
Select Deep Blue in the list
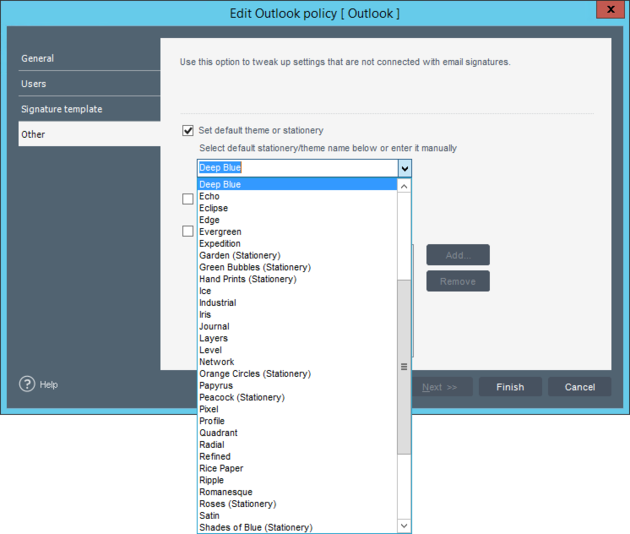297,184
